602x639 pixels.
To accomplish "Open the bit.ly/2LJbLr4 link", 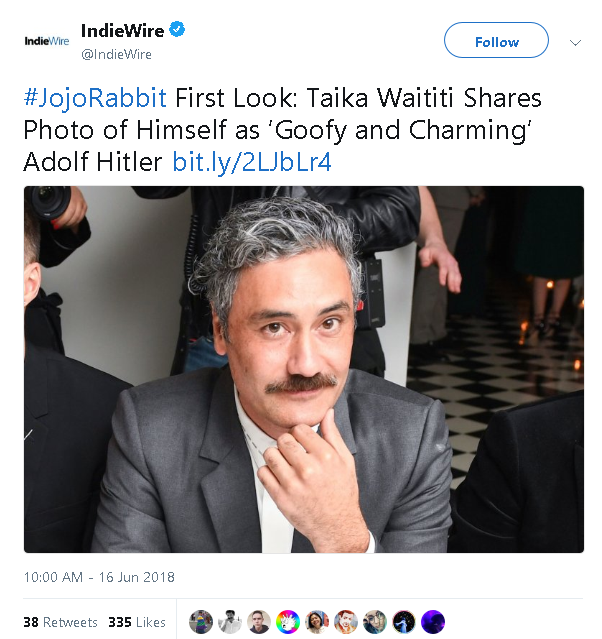I will click(x=251, y=161).
